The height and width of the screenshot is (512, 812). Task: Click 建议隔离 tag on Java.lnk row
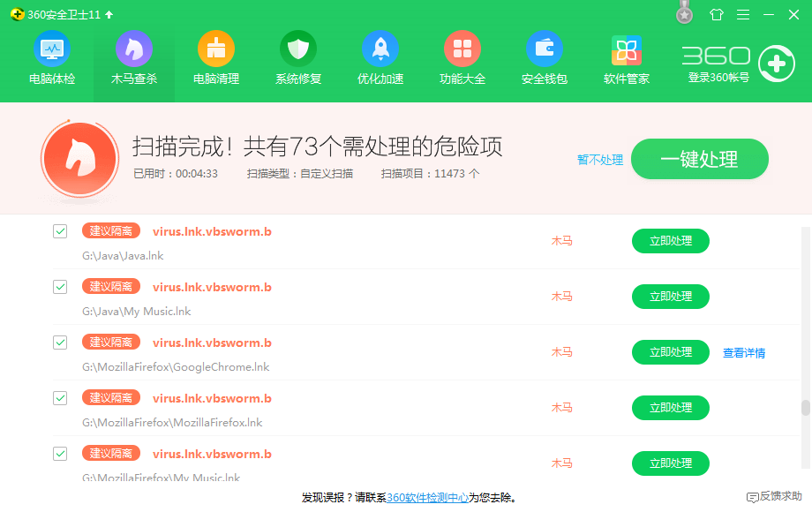(111, 230)
